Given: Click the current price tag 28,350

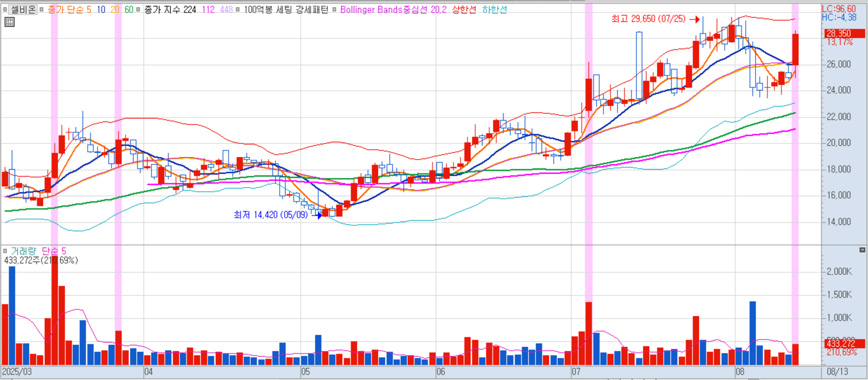Looking at the screenshot, I should (844, 33).
